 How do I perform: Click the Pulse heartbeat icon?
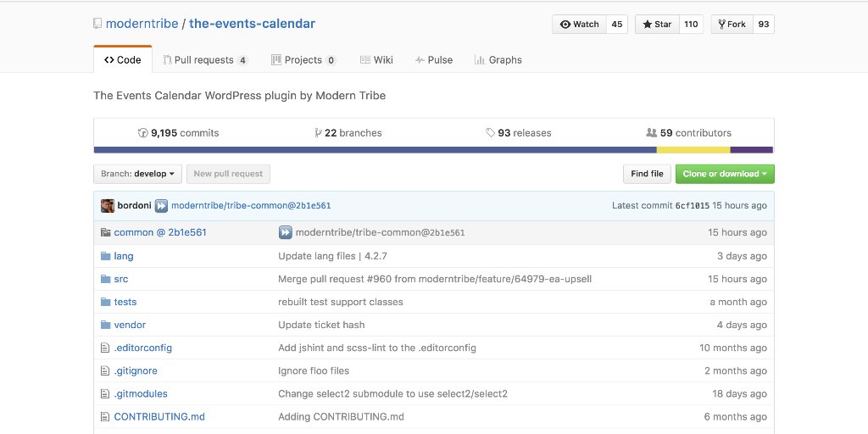tap(420, 60)
